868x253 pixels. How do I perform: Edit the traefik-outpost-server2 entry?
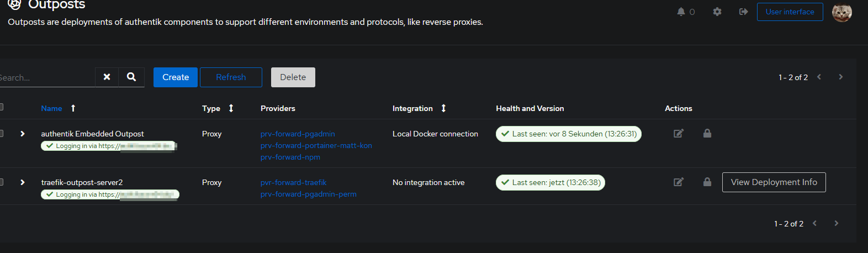pos(679,182)
